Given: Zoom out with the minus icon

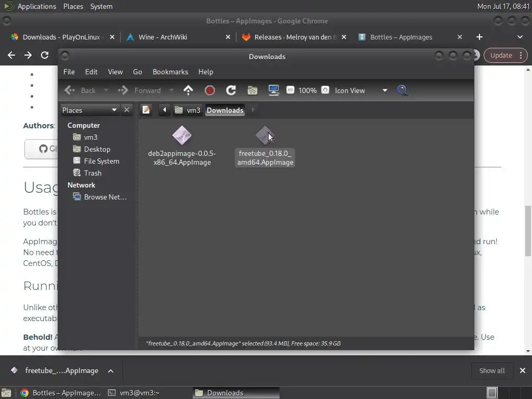Looking at the screenshot, I should [x=290, y=90].
